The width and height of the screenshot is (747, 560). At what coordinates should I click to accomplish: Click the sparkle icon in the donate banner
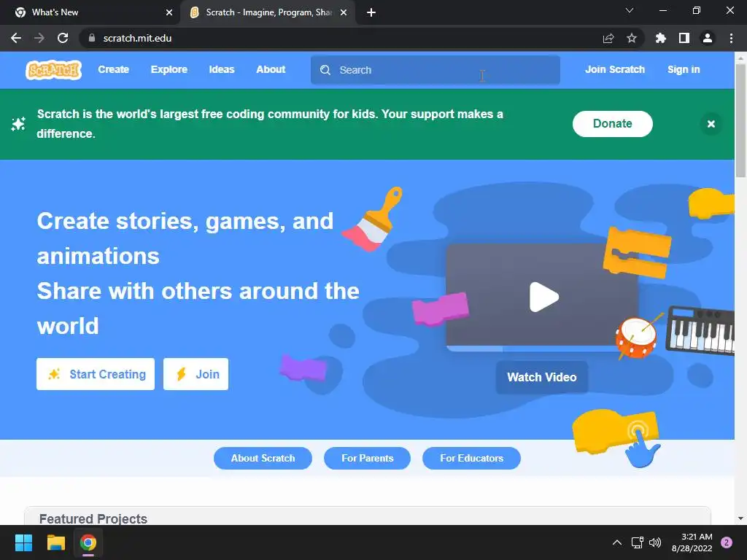[18, 124]
